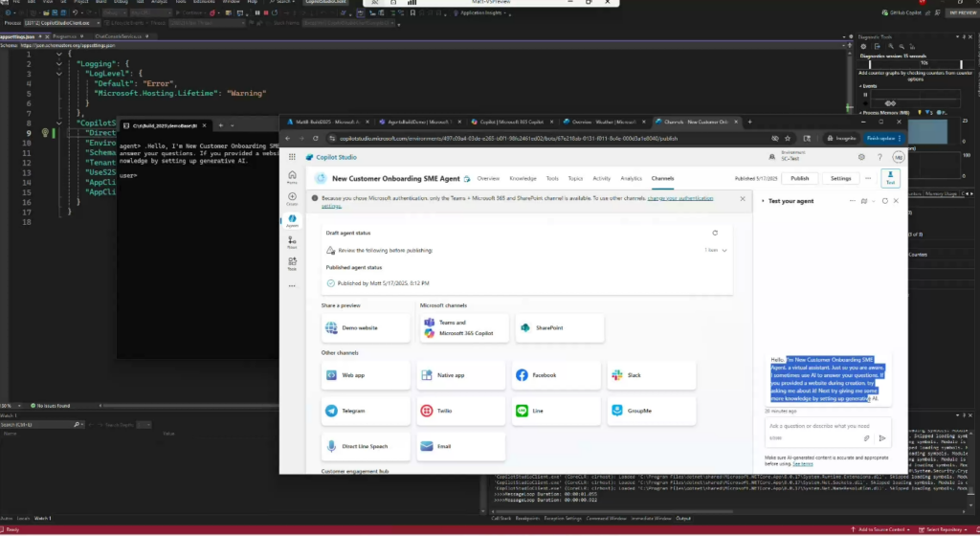Open Agents in the Copilot Studio sidebar
980x536 pixels.
click(292, 220)
